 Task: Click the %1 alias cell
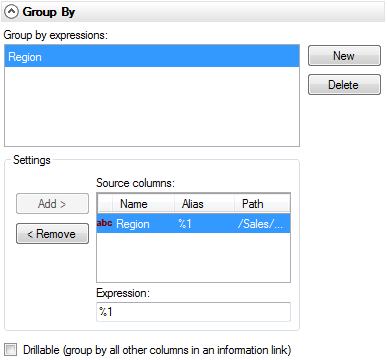[x=185, y=224]
